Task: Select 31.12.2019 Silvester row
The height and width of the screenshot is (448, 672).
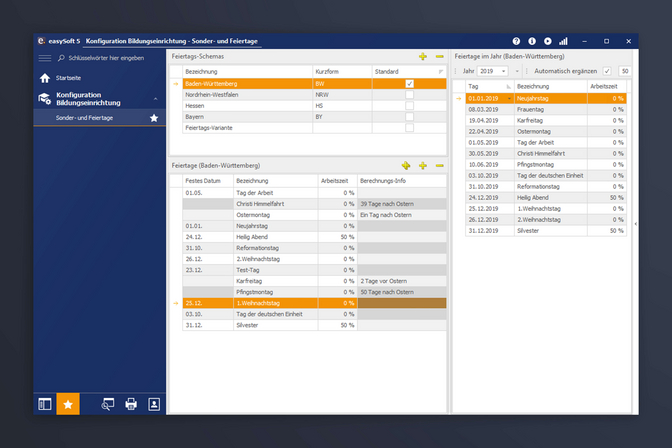Action: [546, 231]
